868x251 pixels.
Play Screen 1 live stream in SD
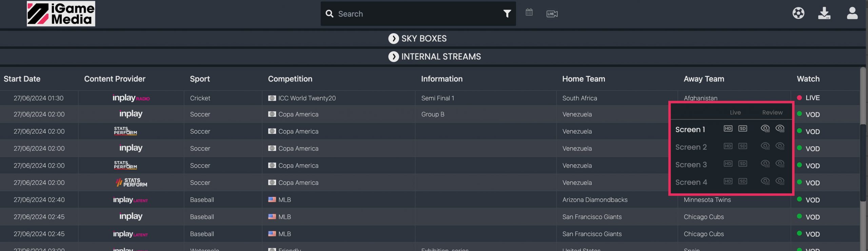tap(743, 129)
